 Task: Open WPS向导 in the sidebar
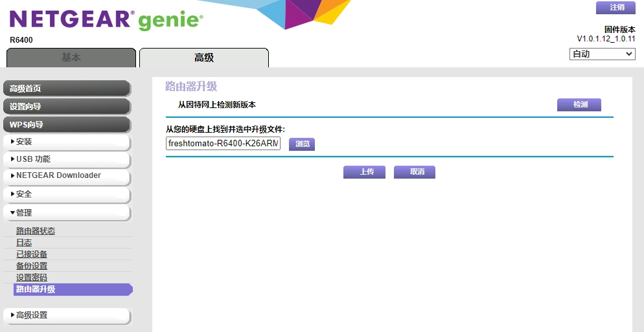(x=67, y=125)
